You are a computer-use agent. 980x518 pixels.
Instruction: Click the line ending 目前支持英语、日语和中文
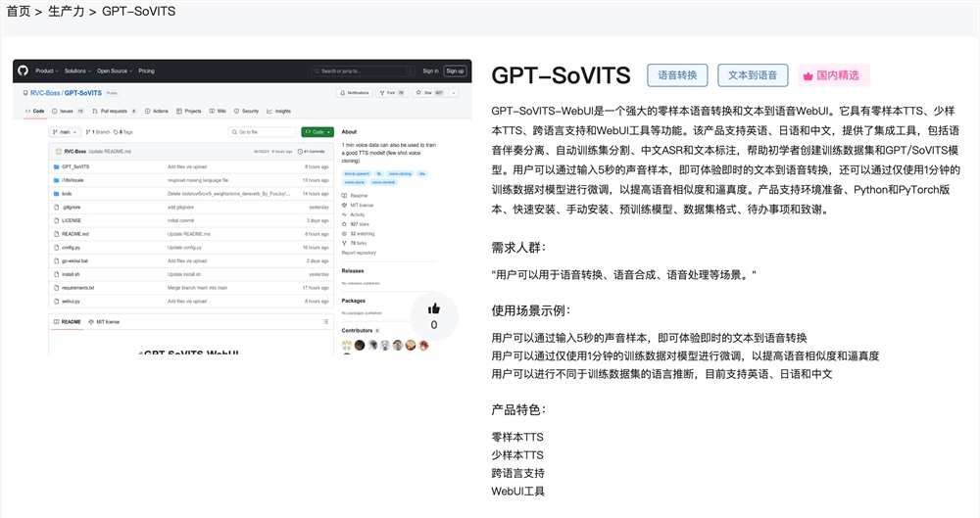pyautogui.click(x=661, y=374)
